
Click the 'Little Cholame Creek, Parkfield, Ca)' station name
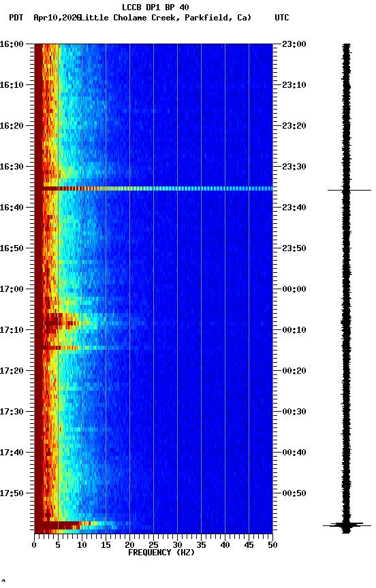[166, 18]
